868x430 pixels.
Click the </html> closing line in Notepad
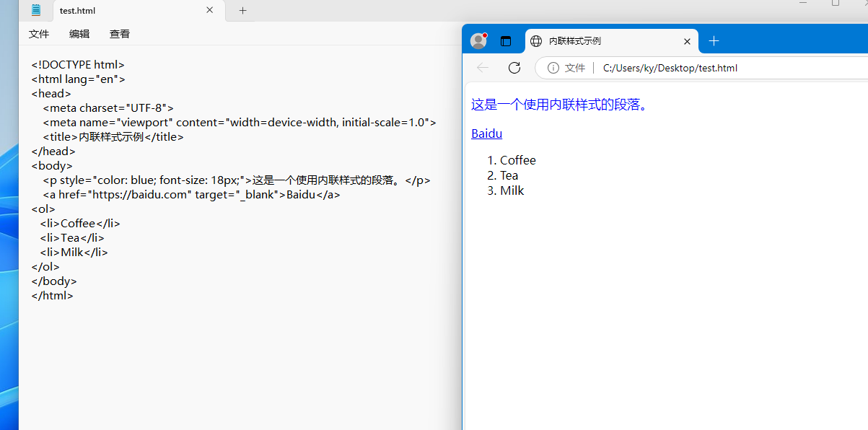pos(52,295)
